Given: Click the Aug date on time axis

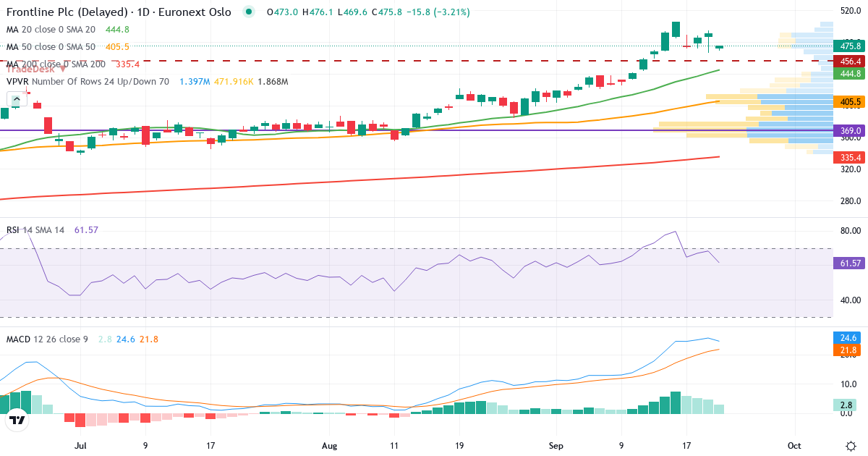Looking at the screenshot, I should (x=330, y=446).
